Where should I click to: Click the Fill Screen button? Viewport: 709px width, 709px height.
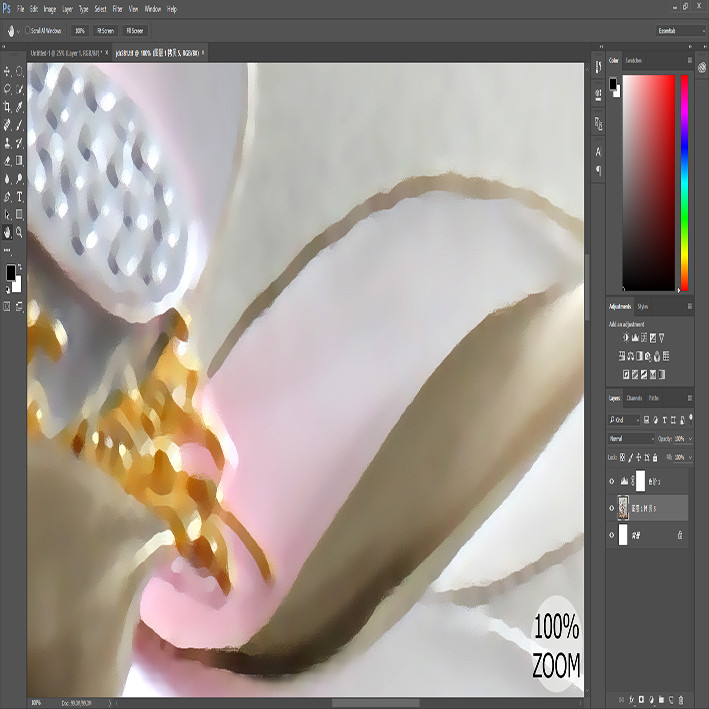(x=135, y=31)
